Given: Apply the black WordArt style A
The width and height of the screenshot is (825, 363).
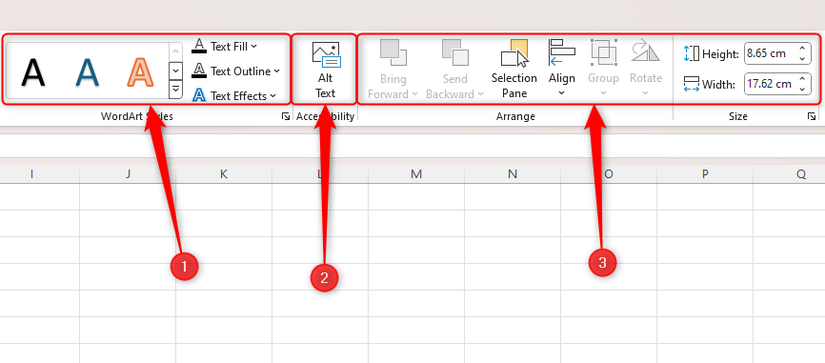Looking at the screenshot, I should click(x=33, y=72).
